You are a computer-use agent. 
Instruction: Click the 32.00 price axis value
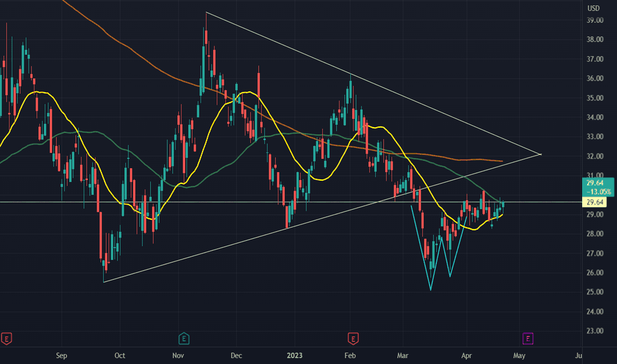tap(595, 156)
